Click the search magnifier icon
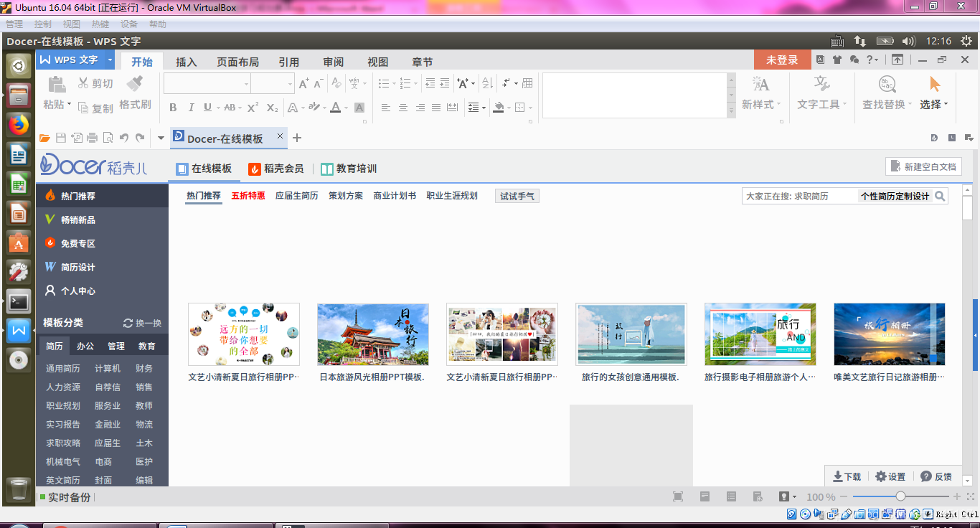Screen dimensions: 980x528 [940, 196]
